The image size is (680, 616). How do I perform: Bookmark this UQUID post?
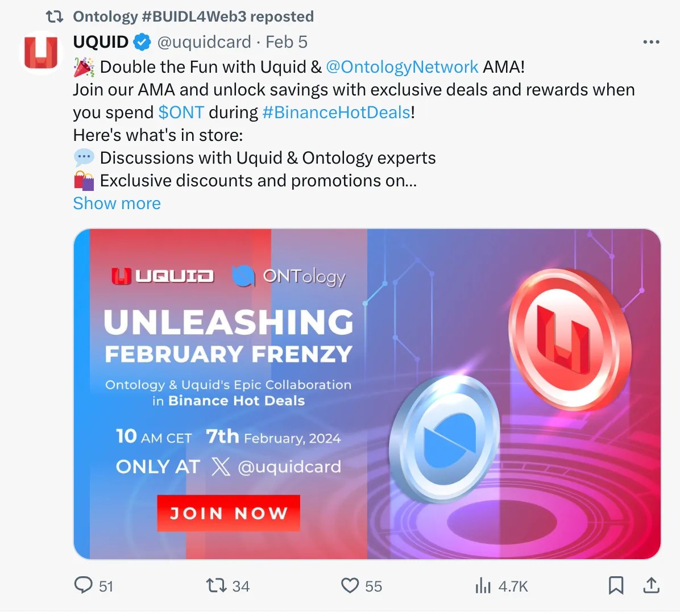[x=616, y=585]
